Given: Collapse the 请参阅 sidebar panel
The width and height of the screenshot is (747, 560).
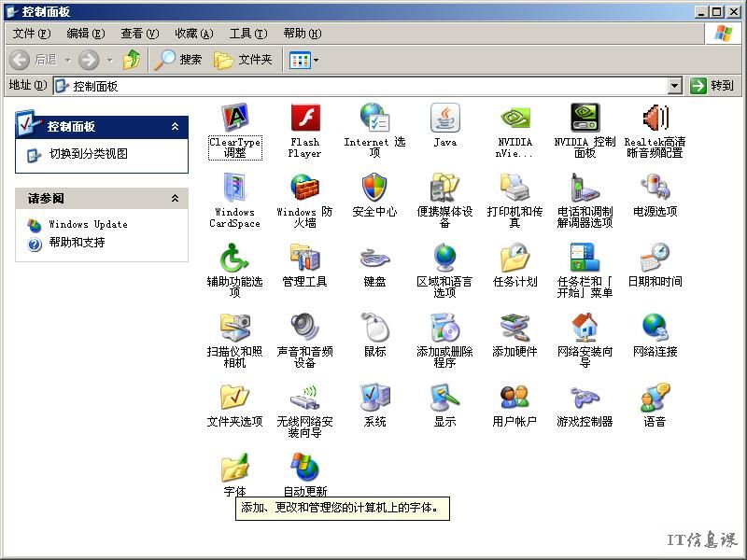Looking at the screenshot, I should tap(176, 199).
